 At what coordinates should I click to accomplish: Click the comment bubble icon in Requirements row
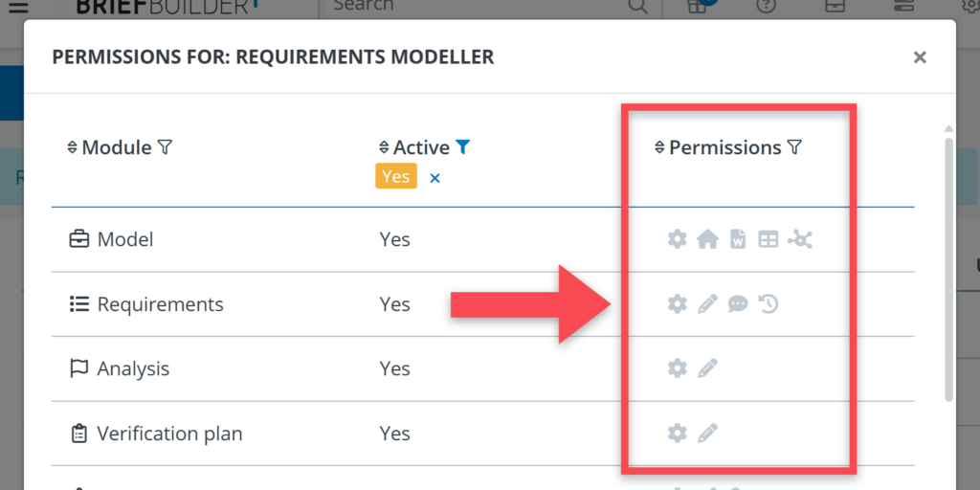738,304
